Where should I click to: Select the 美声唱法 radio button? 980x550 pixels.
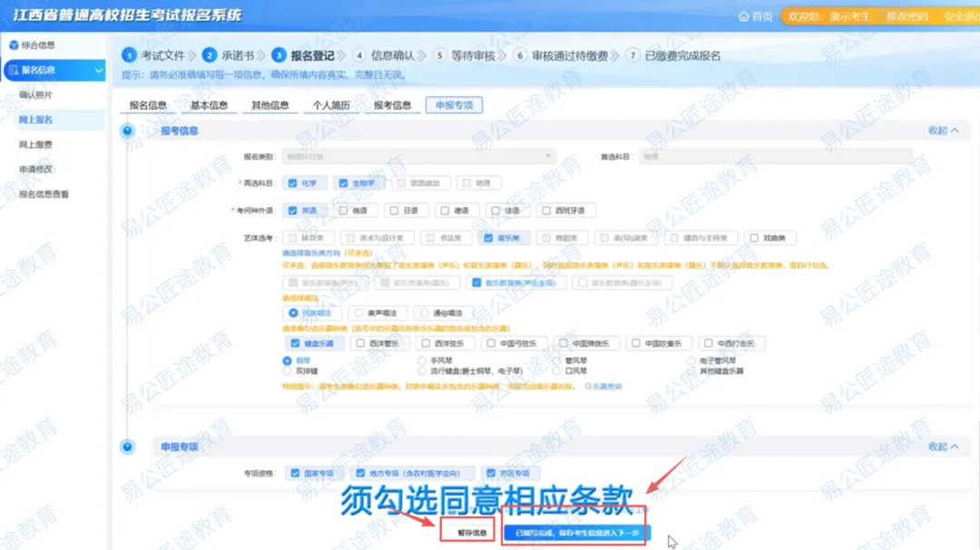(x=358, y=312)
